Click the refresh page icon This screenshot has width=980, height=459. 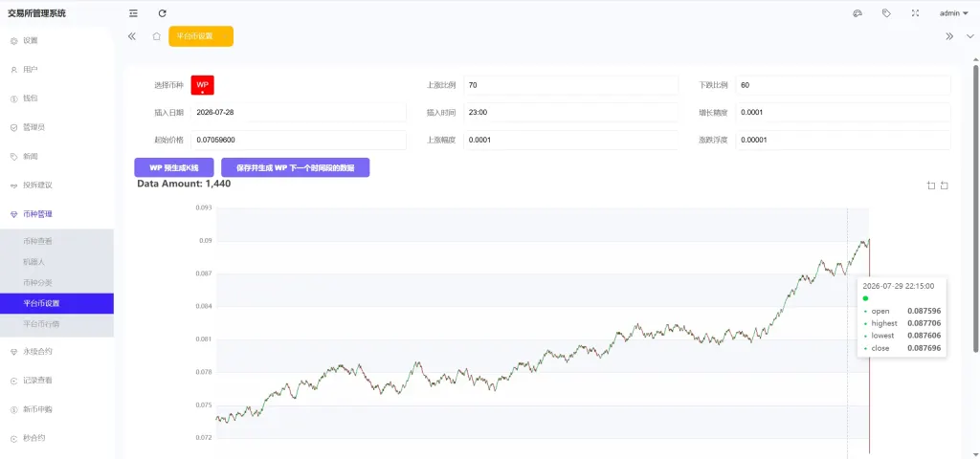click(x=163, y=13)
